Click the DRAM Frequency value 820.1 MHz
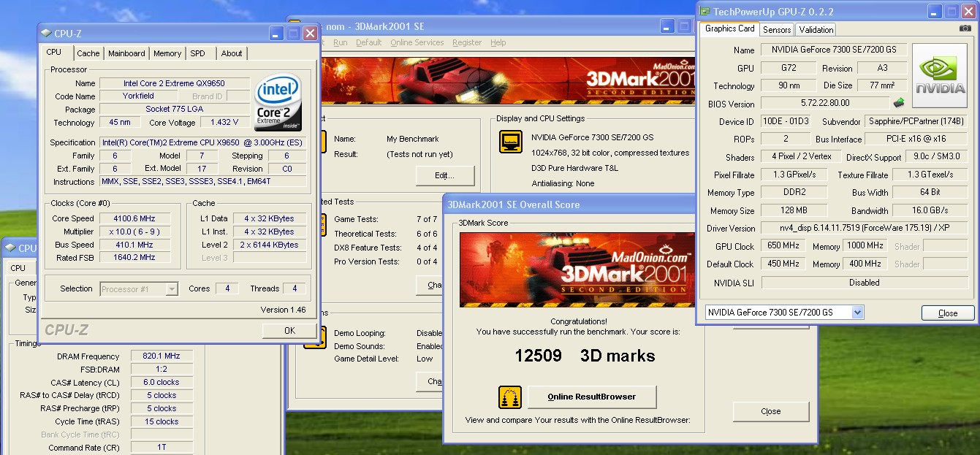The height and width of the screenshot is (455, 980). (x=162, y=356)
